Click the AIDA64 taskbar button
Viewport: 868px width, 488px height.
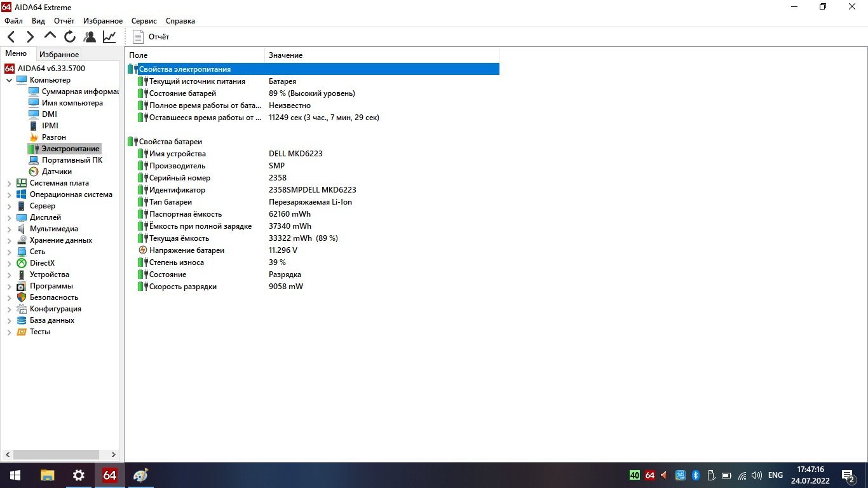click(x=109, y=475)
